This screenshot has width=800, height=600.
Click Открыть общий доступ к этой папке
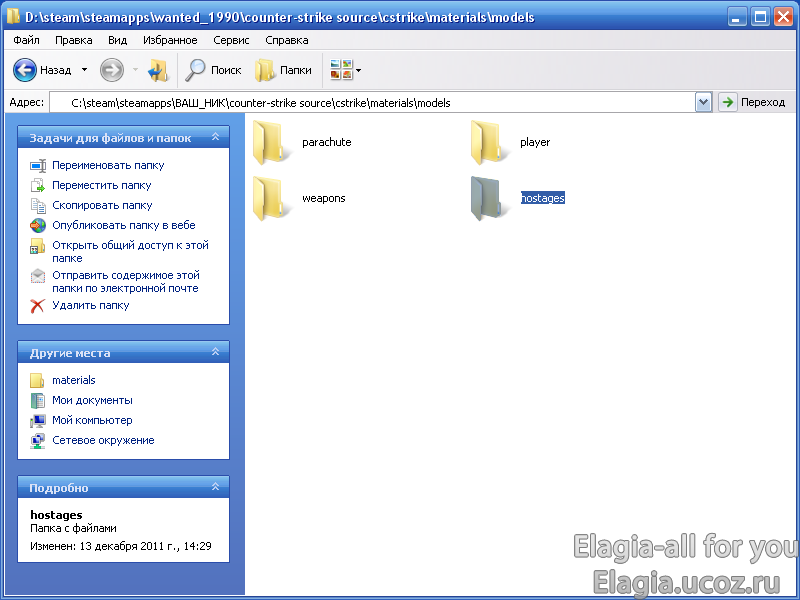click(130, 252)
